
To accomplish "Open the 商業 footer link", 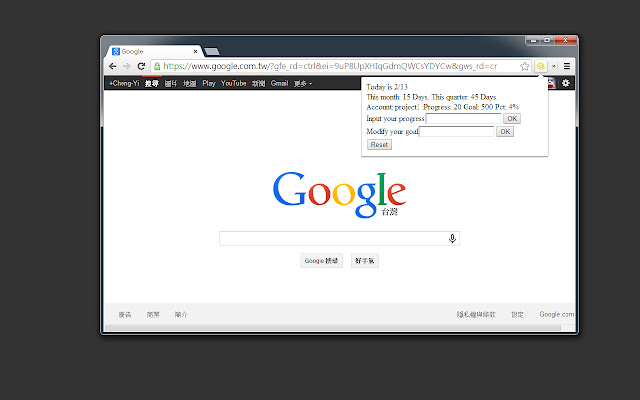I will (153, 314).
